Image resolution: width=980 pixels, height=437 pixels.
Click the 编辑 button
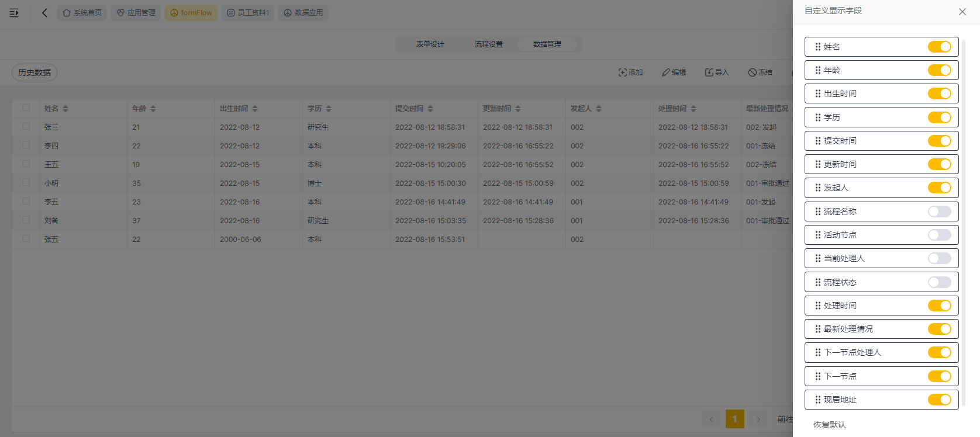[x=674, y=72]
